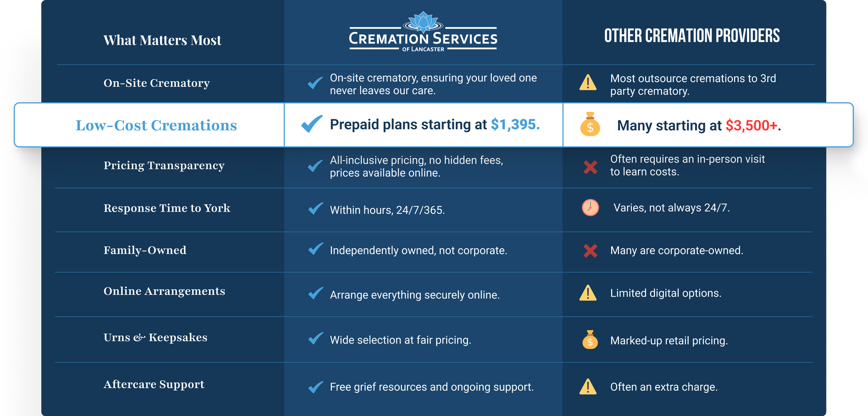
Task: Click the checkmark beside Prepaid plans starting price
Action: (312, 123)
